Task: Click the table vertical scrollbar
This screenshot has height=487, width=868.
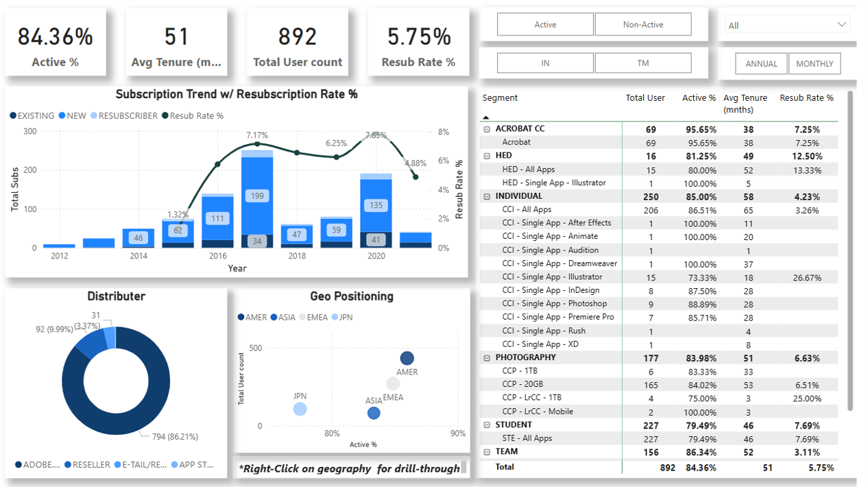Action: point(852,250)
